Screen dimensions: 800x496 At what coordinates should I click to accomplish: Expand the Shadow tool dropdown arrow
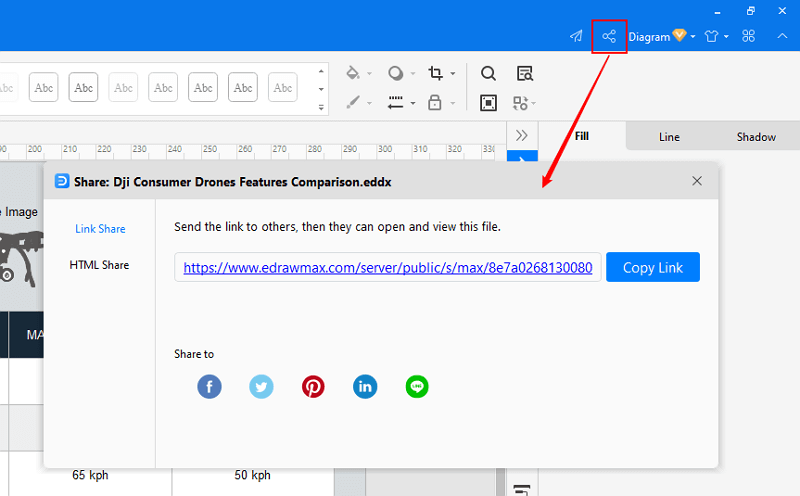pyautogui.click(x=413, y=74)
